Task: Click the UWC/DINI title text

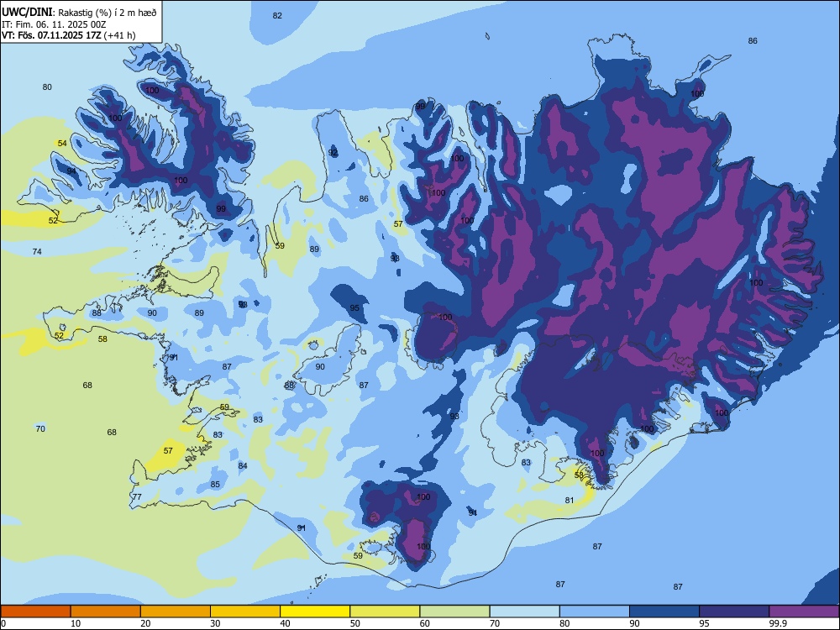Action: (27, 12)
